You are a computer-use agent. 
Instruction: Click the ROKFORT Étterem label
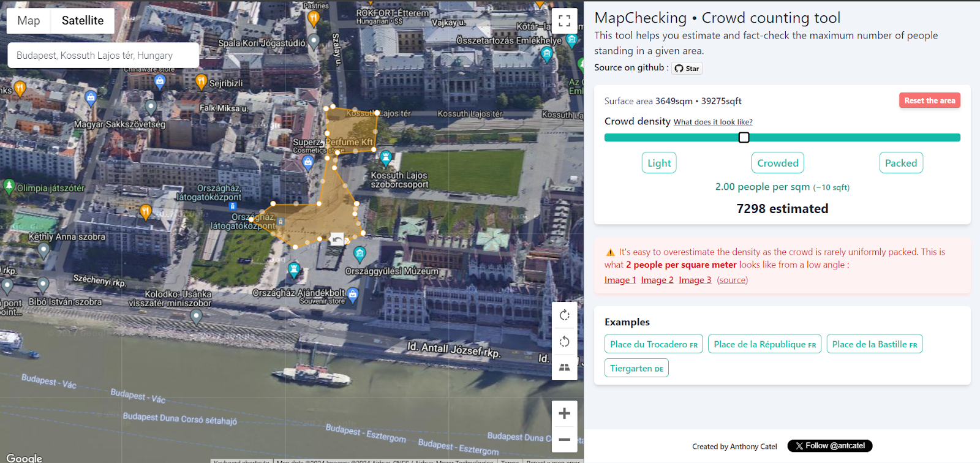coord(393,13)
